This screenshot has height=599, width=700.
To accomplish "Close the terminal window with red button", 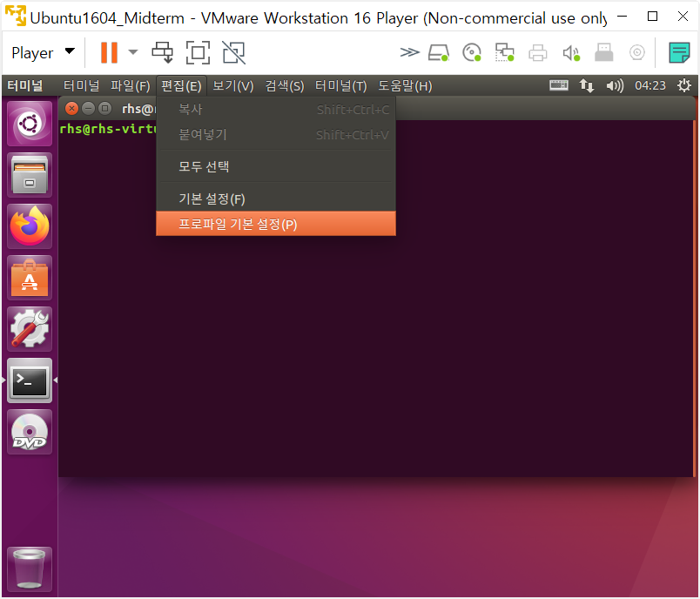I will [x=71, y=109].
